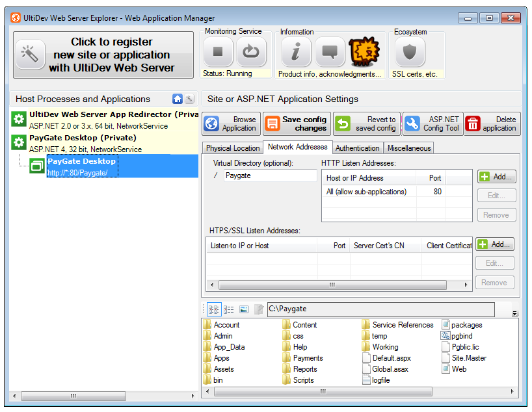Viewport: 532px width, 412px height.
Task: Select the Assets folder
Action: [219, 369]
